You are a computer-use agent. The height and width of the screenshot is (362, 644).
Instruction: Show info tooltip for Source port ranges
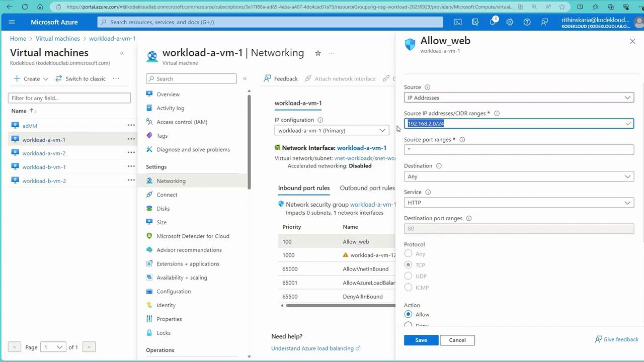point(462,139)
